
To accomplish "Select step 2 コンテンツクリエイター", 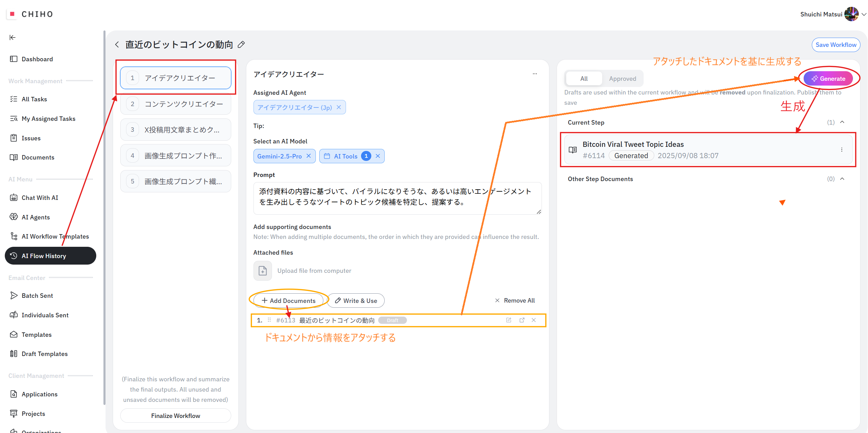I will (x=175, y=104).
